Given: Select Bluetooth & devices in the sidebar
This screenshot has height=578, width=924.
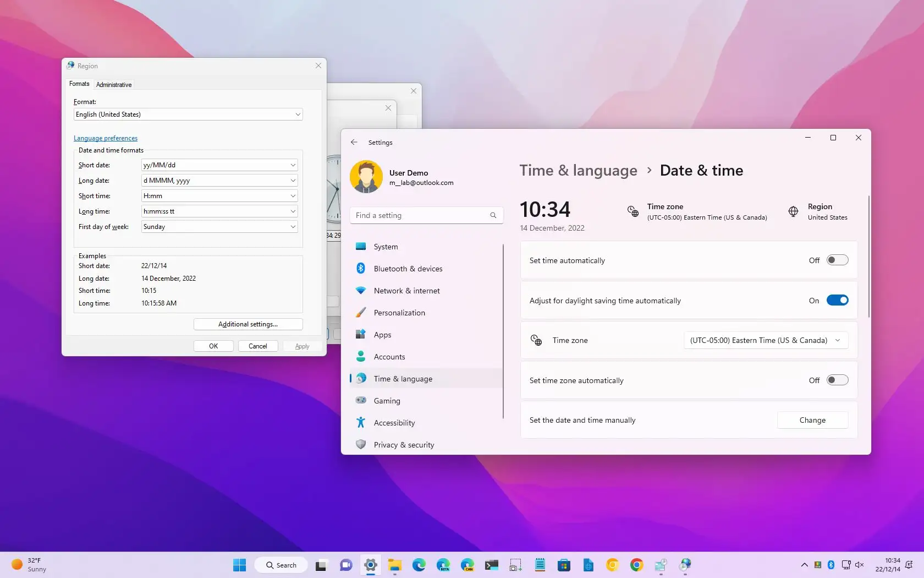Looking at the screenshot, I should 408,268.
